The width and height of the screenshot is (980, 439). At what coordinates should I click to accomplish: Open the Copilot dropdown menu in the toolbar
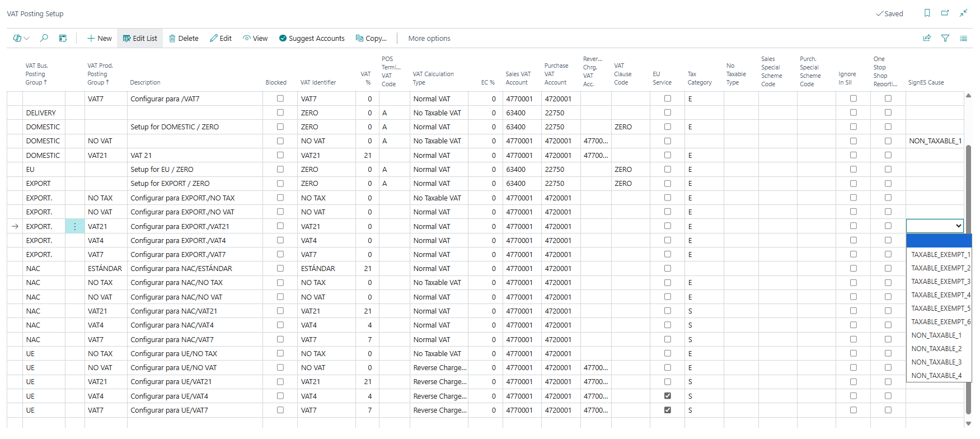[x=21, y=38]
